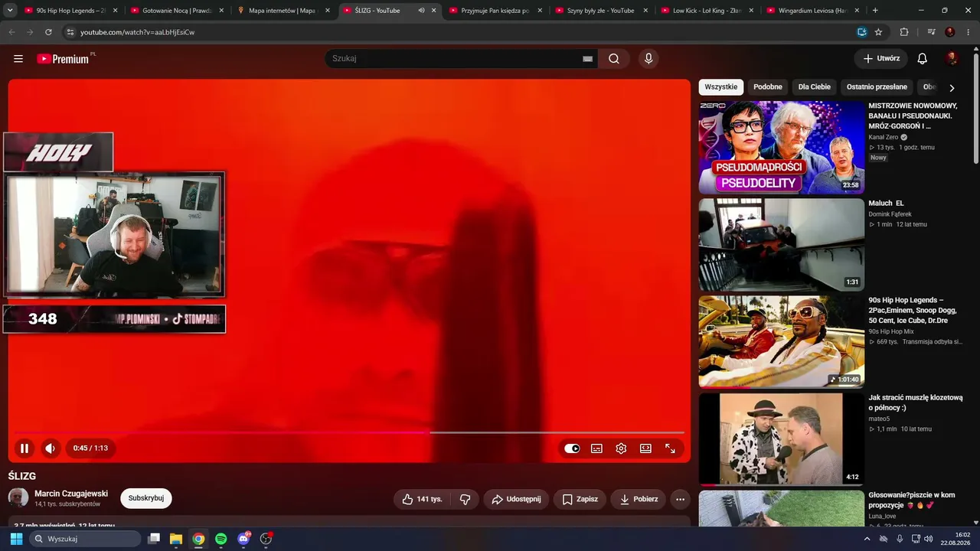Viewport: 980px width, 551px height.
Task: Open Task View on the taskbar
Action: 154,539
